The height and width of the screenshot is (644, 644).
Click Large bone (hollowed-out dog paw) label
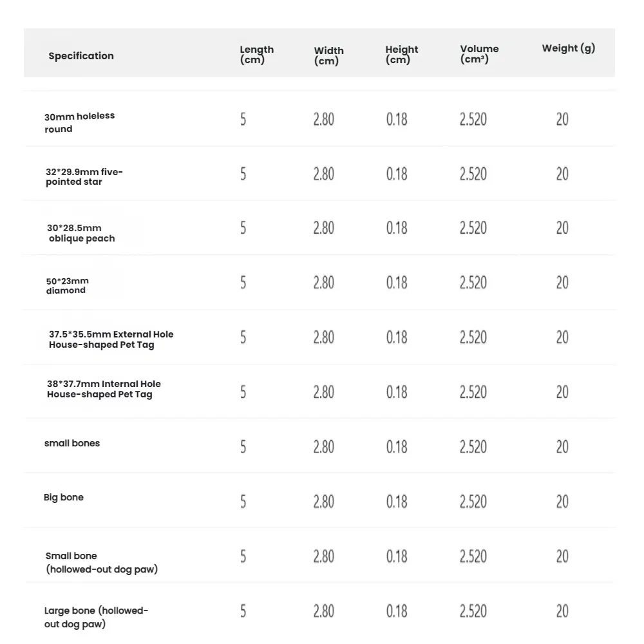point(96,617)
